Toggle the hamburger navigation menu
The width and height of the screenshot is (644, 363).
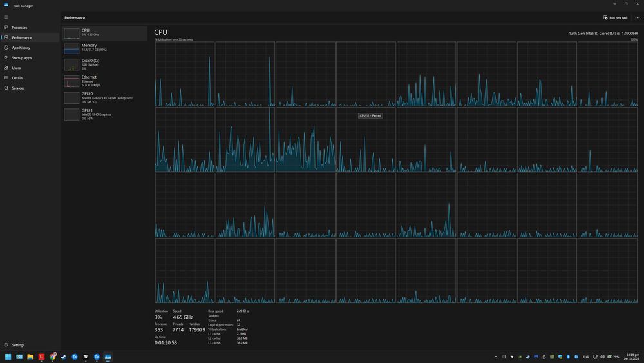(x=6, y=17)
